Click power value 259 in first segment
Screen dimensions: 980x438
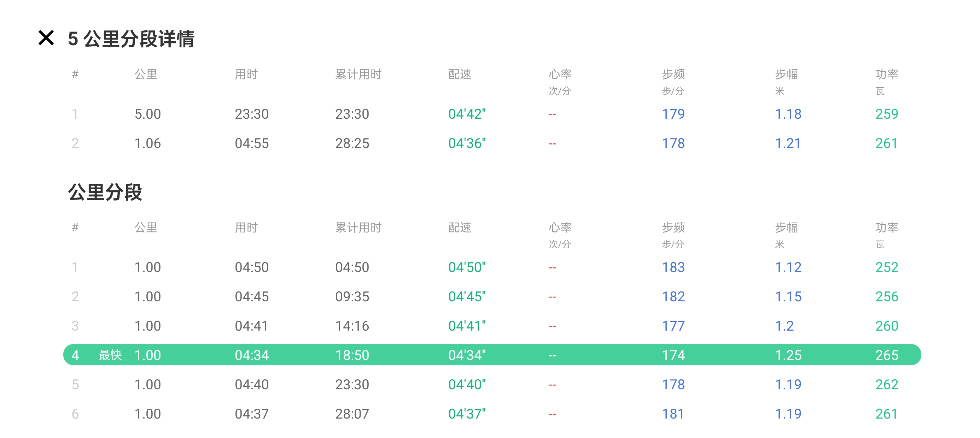[886, 114]
